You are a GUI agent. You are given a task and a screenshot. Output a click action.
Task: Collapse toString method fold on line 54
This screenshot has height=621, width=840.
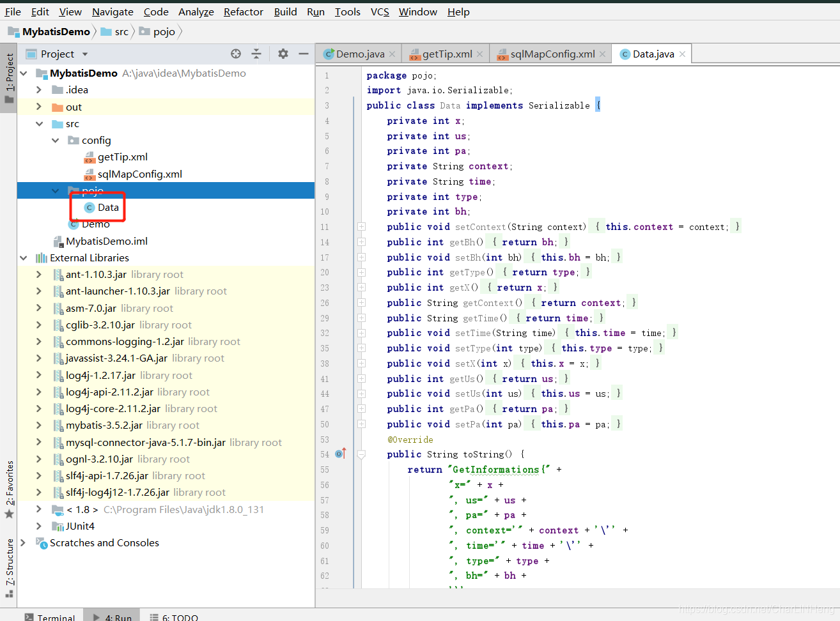pyautogui.click(x=361, y=454)
